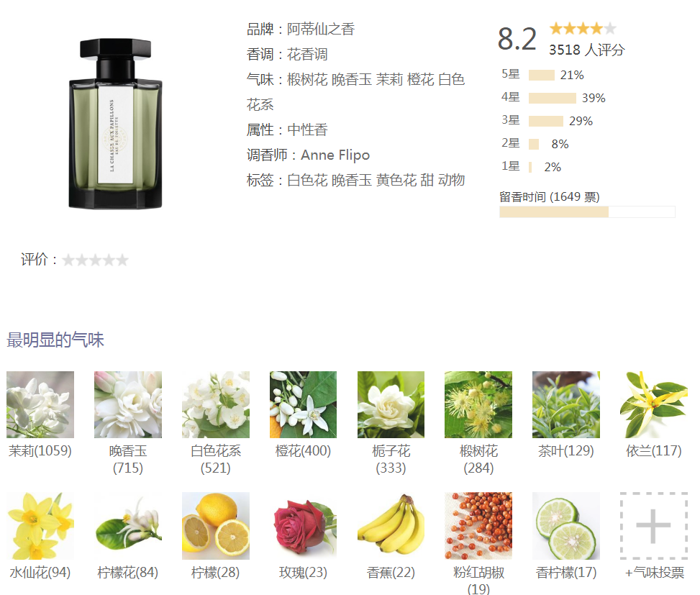Click the 粉红胡椒 pink pepper image
The image size is (700, 595).
click(478, 526)
